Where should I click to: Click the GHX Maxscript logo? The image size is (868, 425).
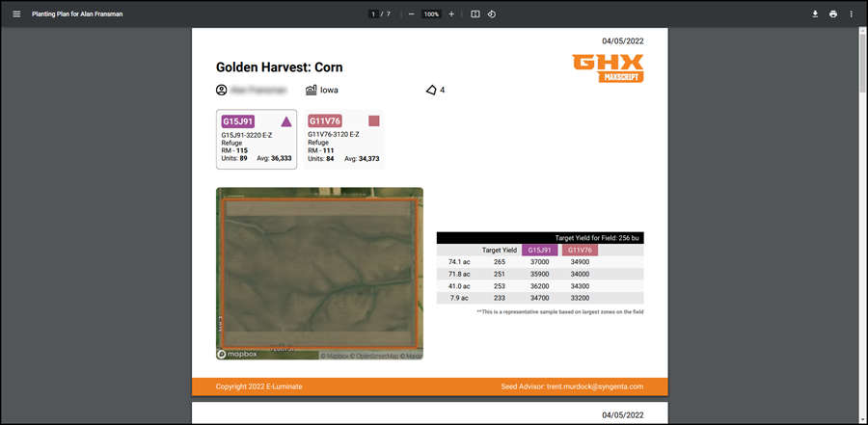(x=608, y=68)
